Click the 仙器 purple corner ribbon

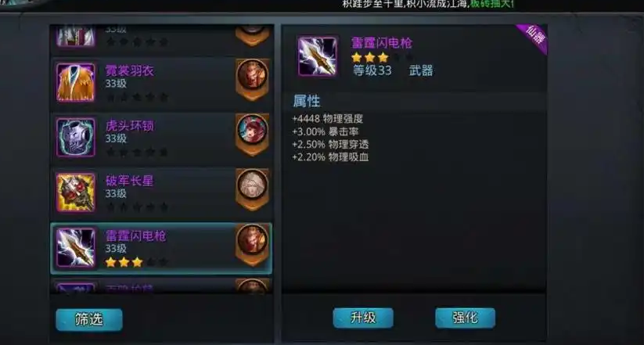(533, 38)
